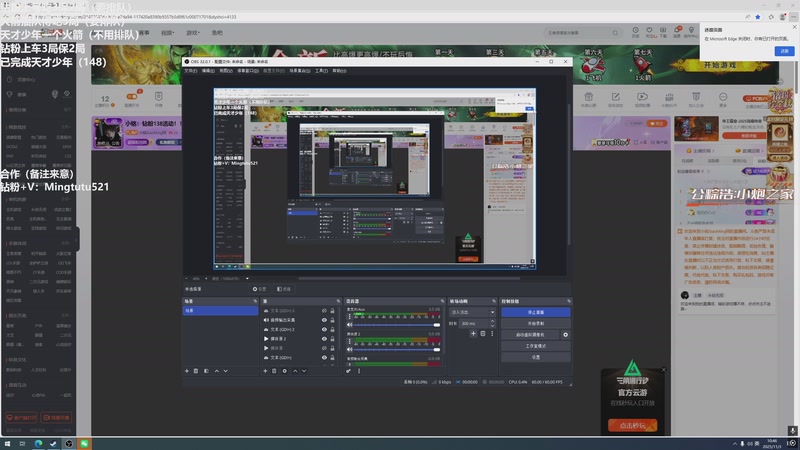
Task: Mute 媒体源 2 mixer channel
Action: pyautogui.click(x=349, y=349)
